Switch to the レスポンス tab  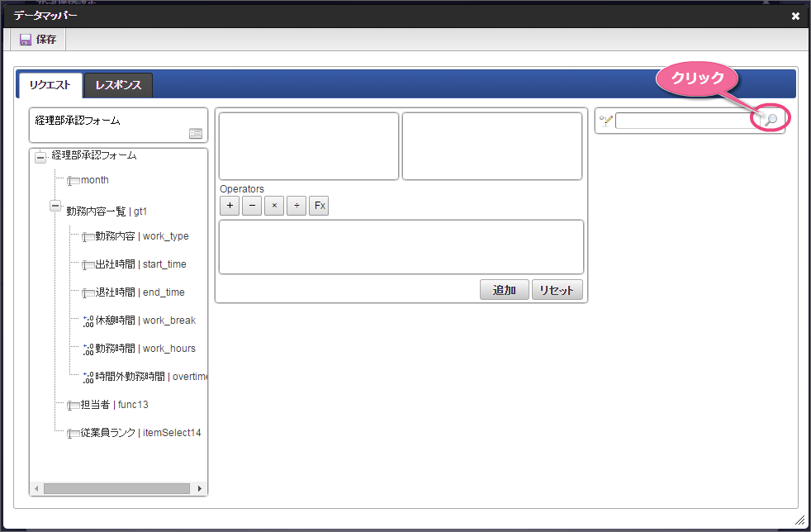click(x=118, y=85)
